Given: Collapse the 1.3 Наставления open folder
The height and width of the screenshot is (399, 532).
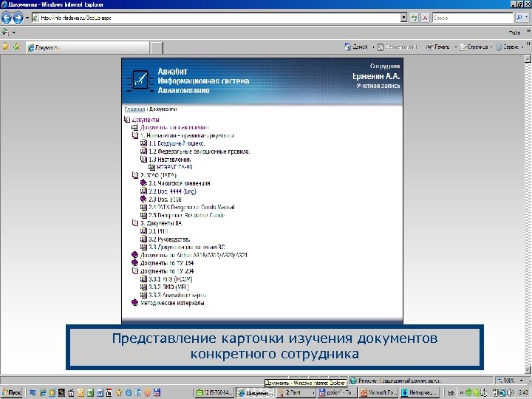Looking at the screenshot, I should (x=143, y=159).
